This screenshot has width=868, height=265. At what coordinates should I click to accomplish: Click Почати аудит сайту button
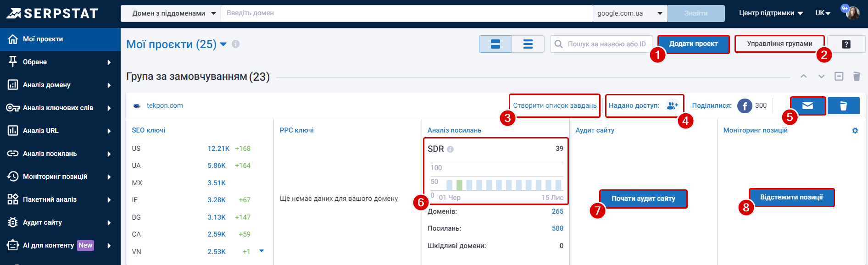coord(643,199)
